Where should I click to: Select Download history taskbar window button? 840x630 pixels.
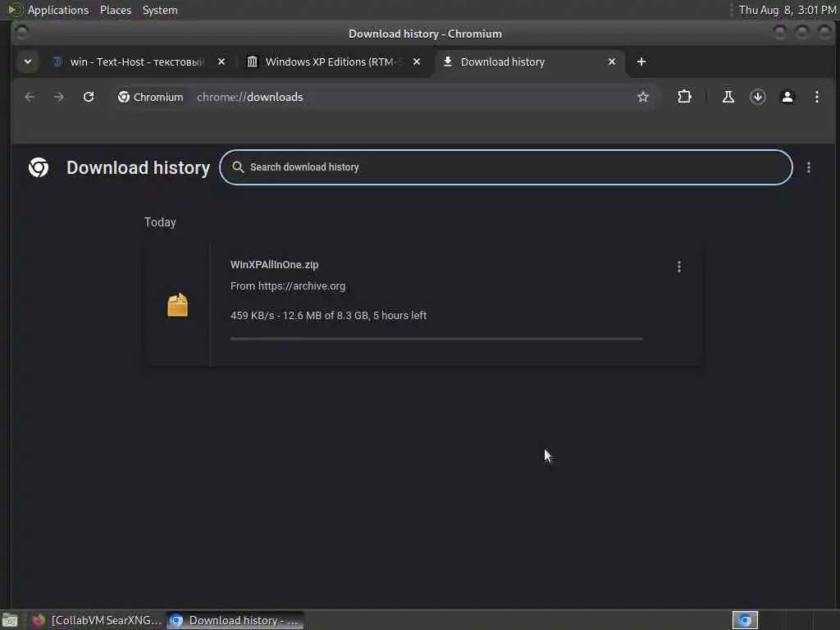pyautogui.click(x=235, y=620)
